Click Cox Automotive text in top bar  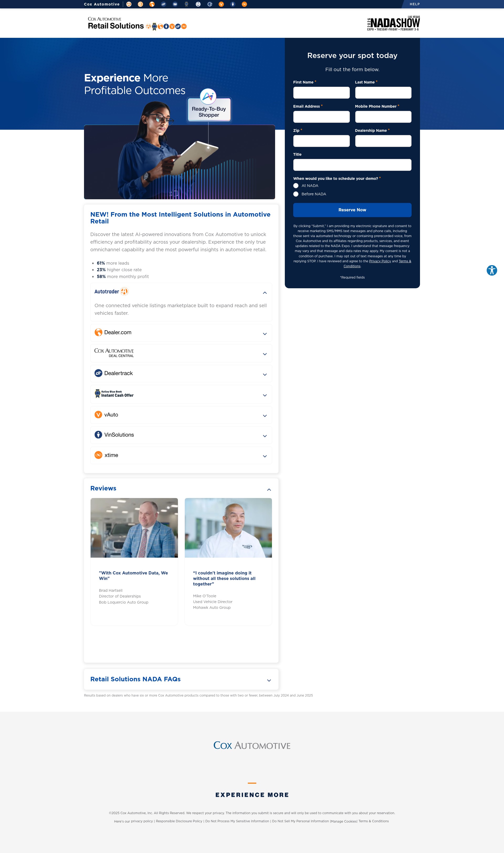coord(102,4)
